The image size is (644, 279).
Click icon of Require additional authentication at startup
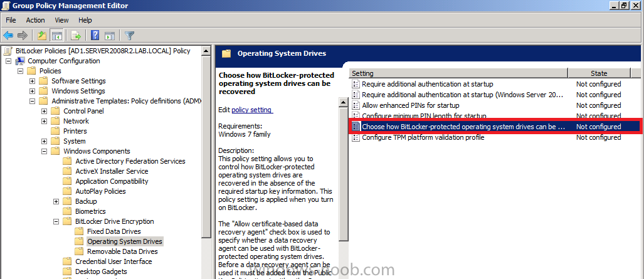[356, 84]
